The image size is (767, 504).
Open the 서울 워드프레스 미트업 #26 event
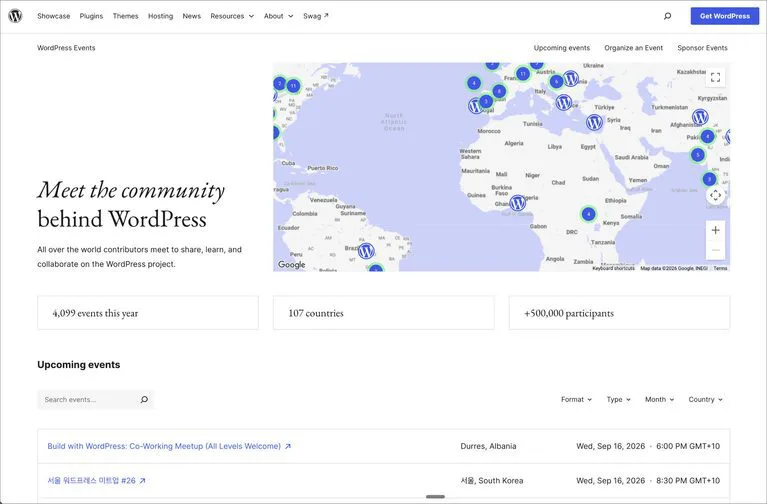pyautogui.click(x=91, y=481)
